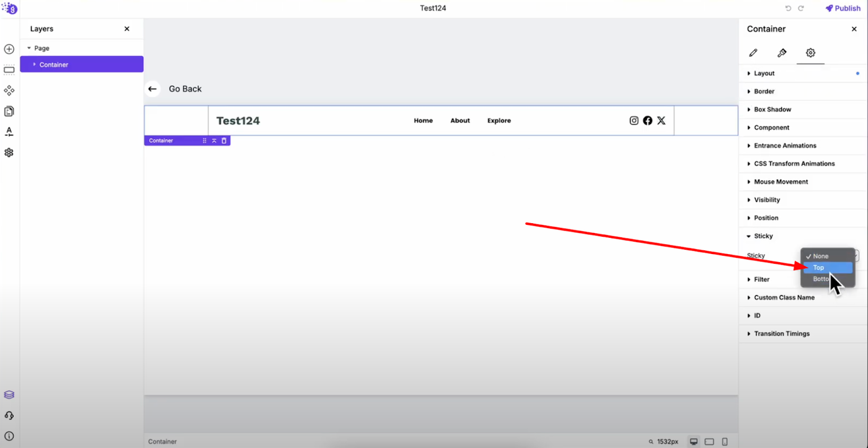Click the select-parent icon on Container toolbar
868x448 pixels.
(215, 141)
